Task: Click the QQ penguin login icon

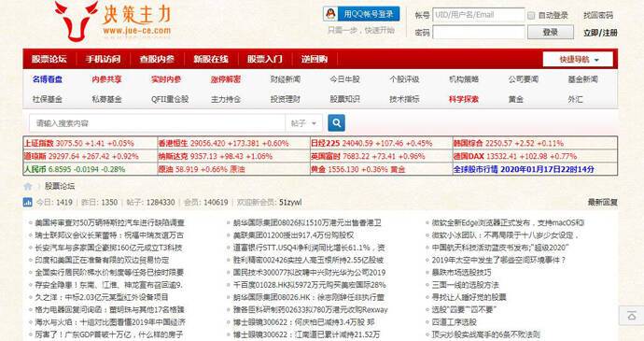Action: 330,14
